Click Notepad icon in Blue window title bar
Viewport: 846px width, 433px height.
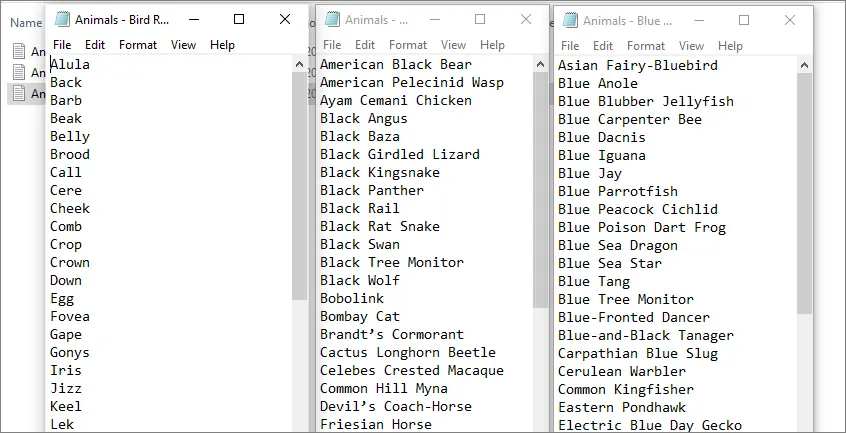coord(570,20)
